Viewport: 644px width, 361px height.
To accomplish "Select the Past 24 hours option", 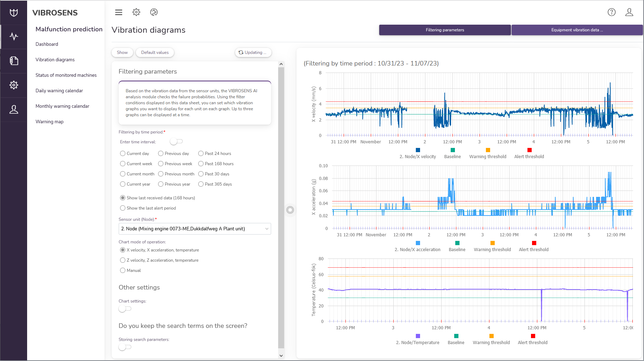I will (201, 154).
